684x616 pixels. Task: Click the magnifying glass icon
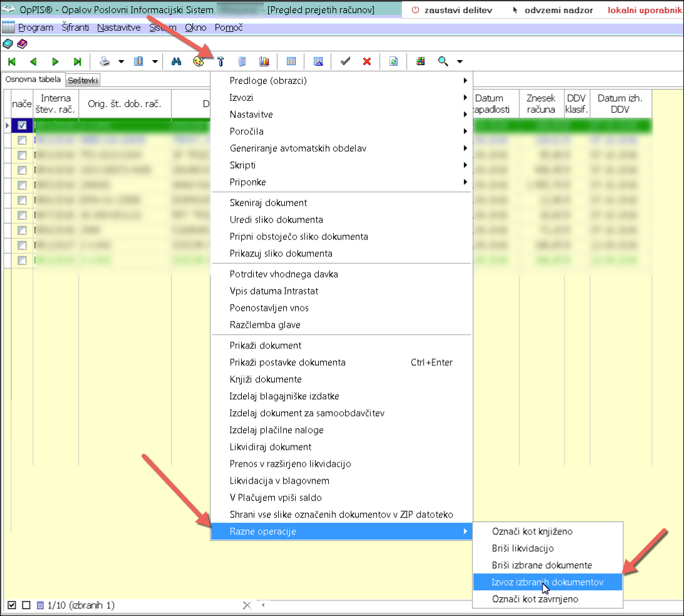443,61
